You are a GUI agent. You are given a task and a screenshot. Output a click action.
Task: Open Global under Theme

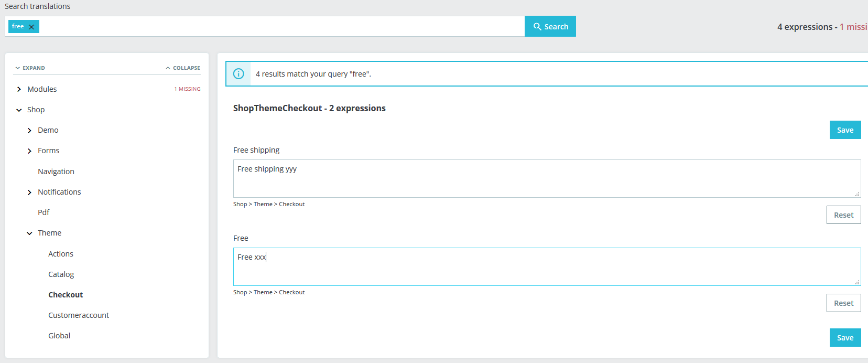click(59, 336)
